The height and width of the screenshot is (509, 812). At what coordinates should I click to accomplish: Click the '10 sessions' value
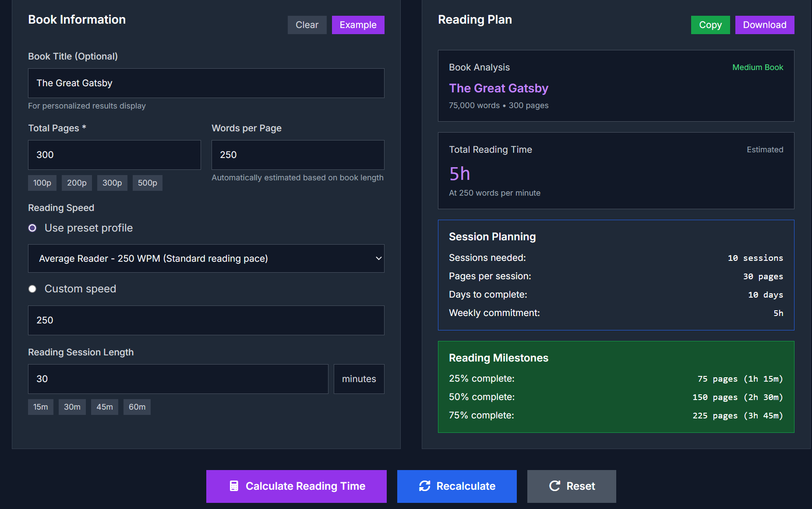pos(756,258)
